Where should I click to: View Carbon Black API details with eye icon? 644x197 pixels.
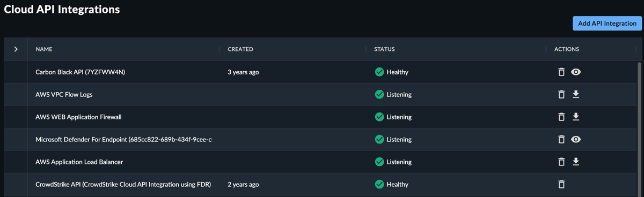[x=576, y=72]
